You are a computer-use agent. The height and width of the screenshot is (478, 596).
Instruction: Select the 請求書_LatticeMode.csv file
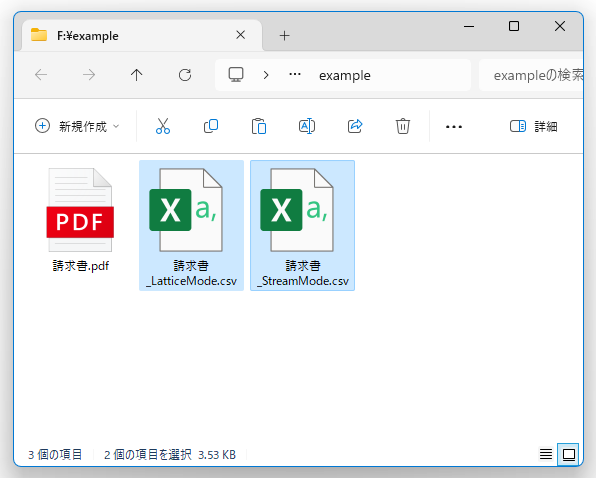pyautogui.click(x=191, y=226)
